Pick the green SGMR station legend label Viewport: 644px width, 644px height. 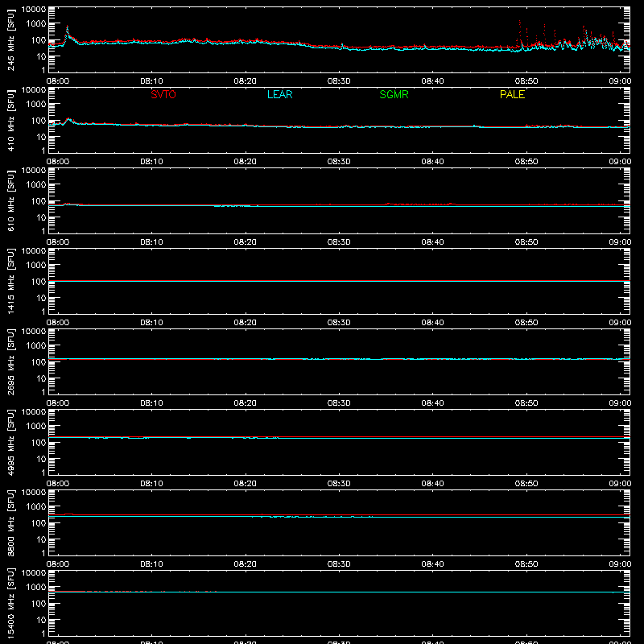394,94
